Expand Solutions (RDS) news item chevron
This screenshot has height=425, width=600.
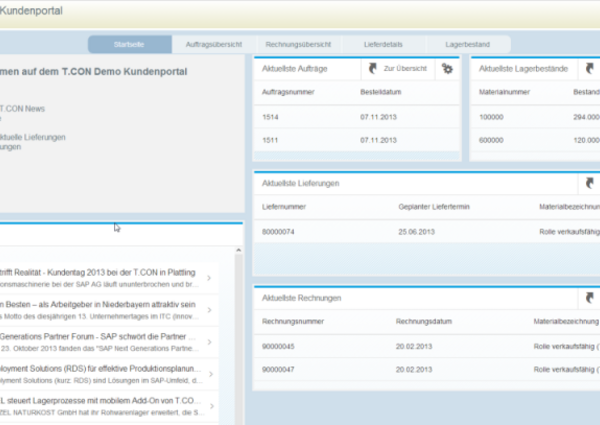(210, 374)
